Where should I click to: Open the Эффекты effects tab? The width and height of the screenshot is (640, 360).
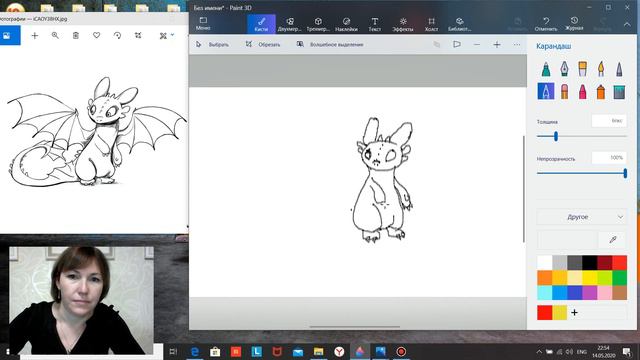403,24
